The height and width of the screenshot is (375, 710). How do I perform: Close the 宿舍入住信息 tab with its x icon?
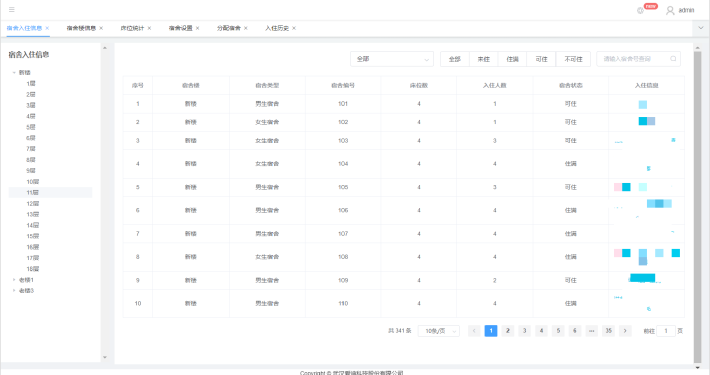click(47, 28)
